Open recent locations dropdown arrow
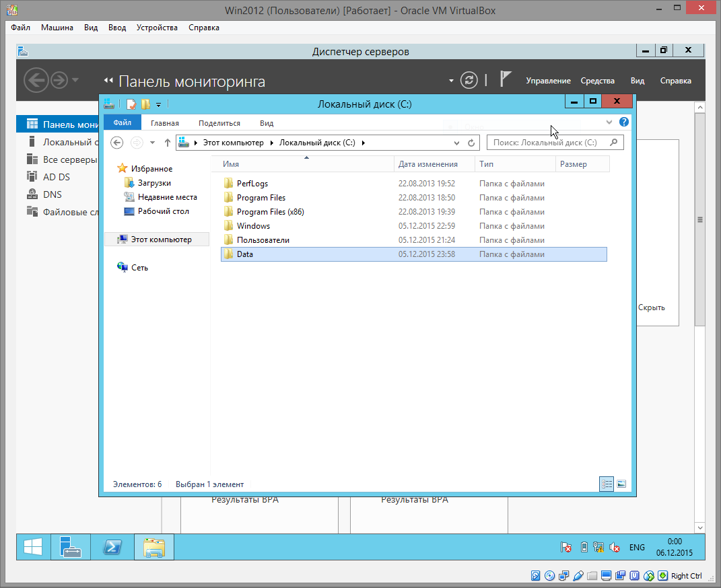 (x=152, y=143)
